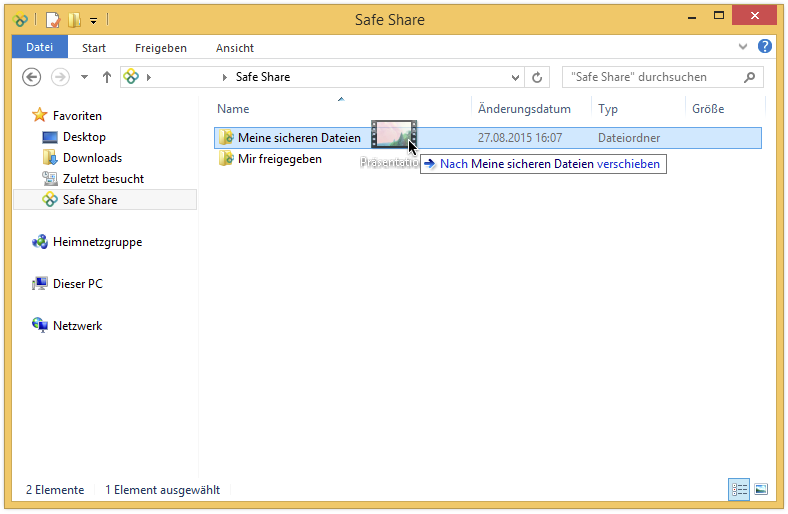Image resolution: width=788 pixels, height=514 pixels.
Task: Click the dragged Präsentation video thumbnail
Action: point(394,134)
